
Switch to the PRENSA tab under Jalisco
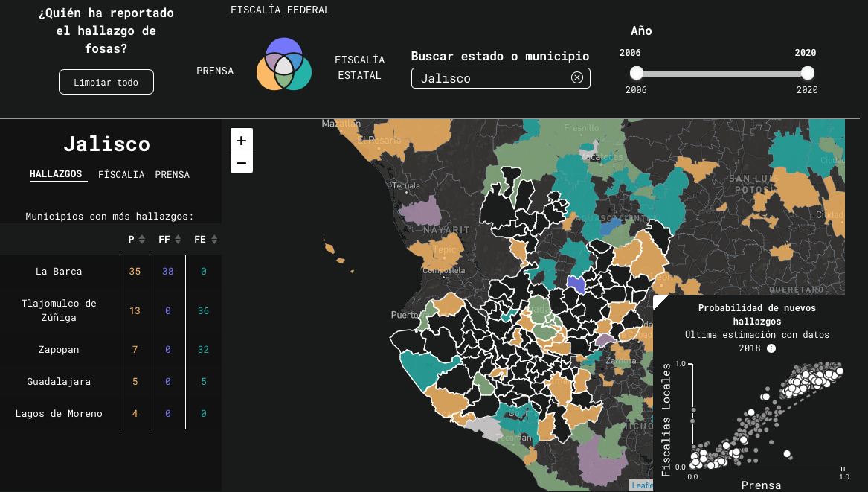point(173,175)
